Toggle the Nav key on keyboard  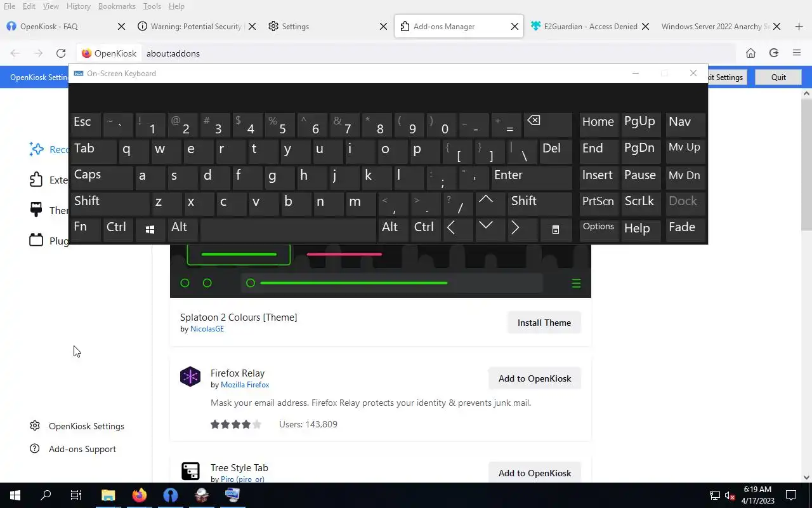685,124
